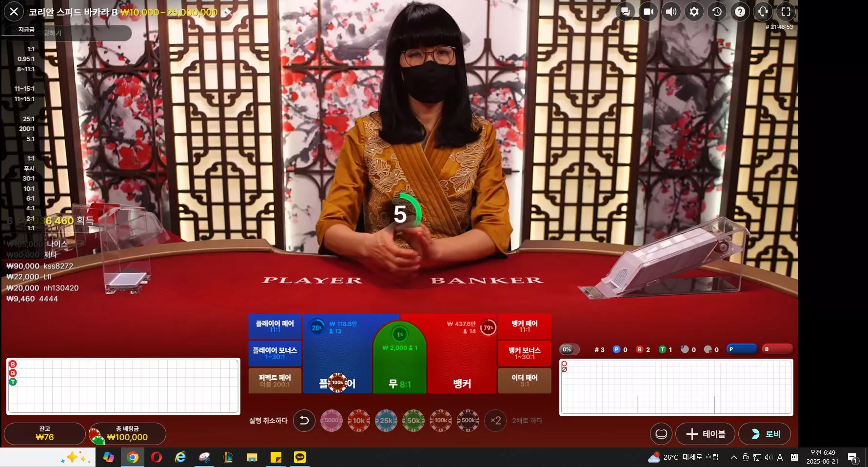Click the banker 79% statistics circle
This screenshot has height=467, width=868.
coord(488,328)
